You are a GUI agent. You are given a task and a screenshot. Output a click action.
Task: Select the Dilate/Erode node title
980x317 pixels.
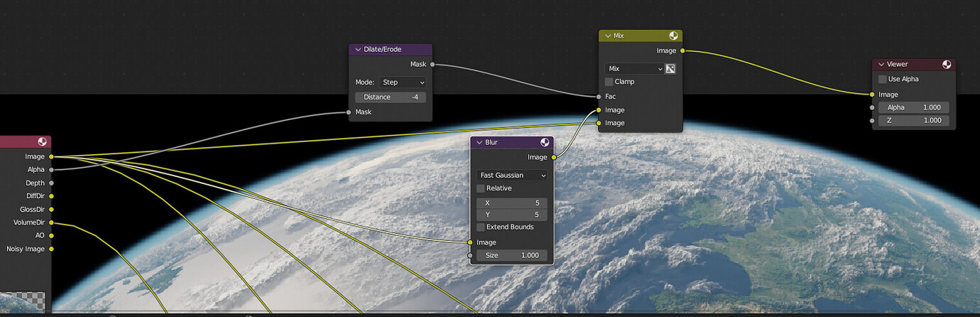click(x=383, y=50)
